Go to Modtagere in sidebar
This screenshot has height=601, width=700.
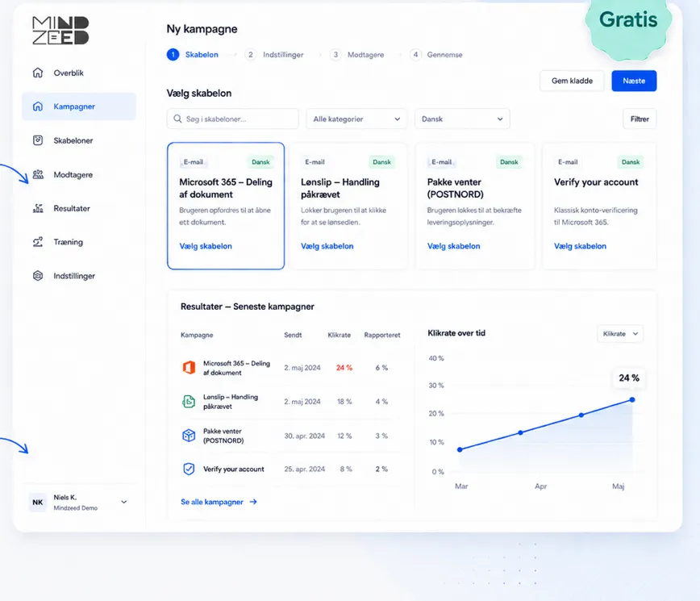coord(78,174)
